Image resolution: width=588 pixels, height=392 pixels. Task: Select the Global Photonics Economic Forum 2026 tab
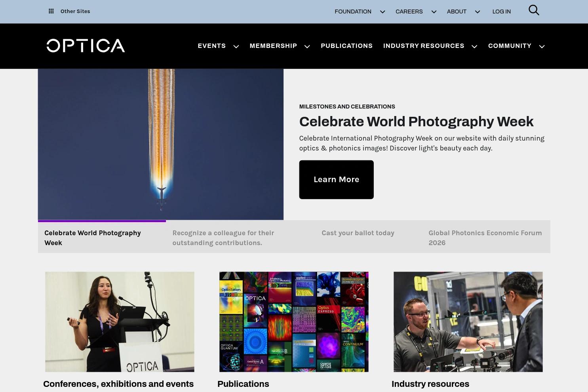tap(486, 238)
